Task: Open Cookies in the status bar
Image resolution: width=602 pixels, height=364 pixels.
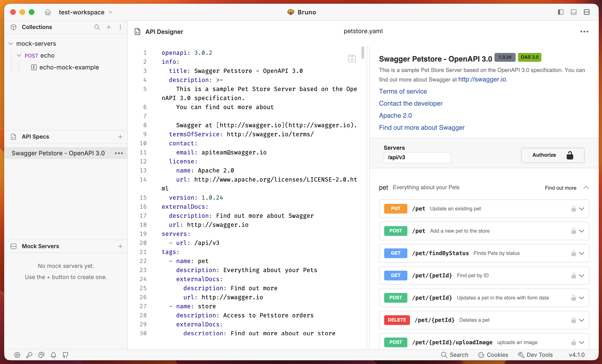Action: 493,355
